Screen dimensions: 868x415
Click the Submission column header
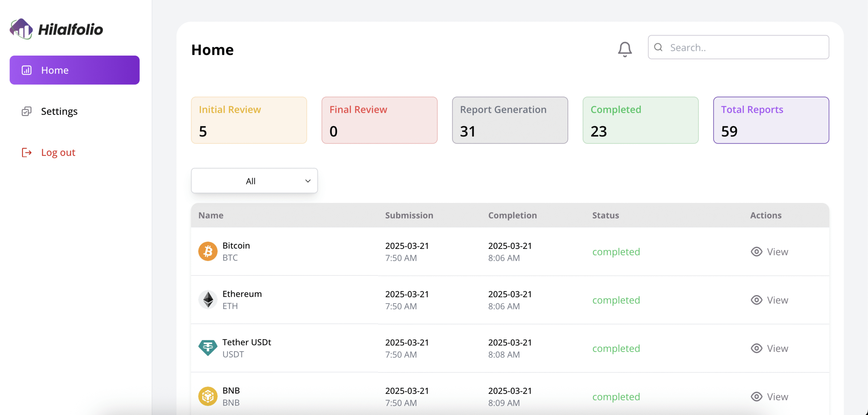pos(409,215)
